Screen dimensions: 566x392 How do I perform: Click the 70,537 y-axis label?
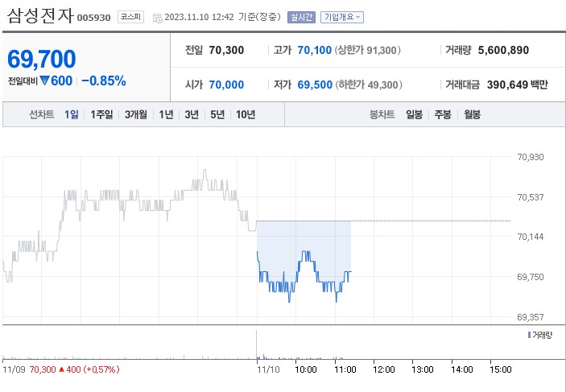pyautogui.click(x=531, y=197)
